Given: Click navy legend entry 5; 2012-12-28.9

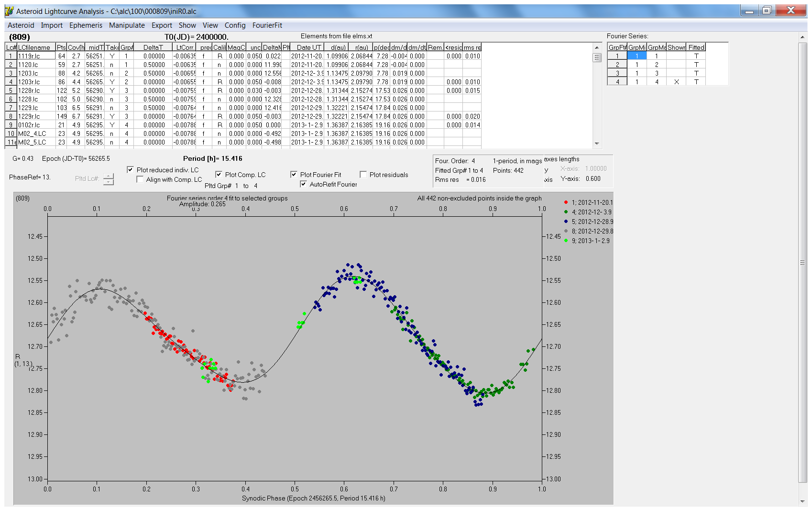Looking at the screenshot, I should 589,222.
